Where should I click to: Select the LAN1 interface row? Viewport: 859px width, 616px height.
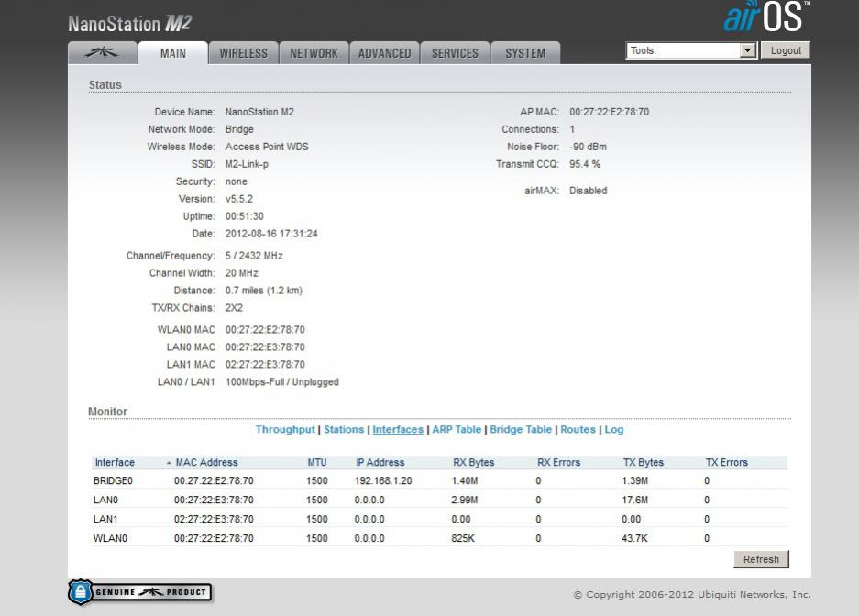click(439, 519)
